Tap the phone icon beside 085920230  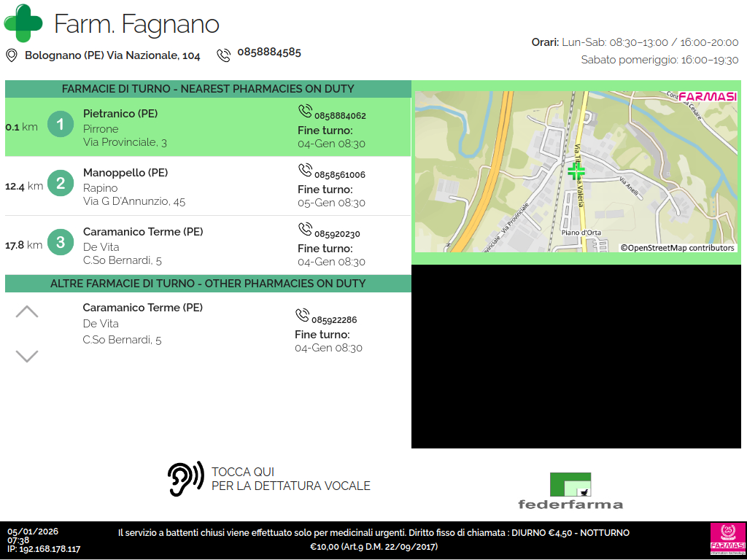[305, 229]
